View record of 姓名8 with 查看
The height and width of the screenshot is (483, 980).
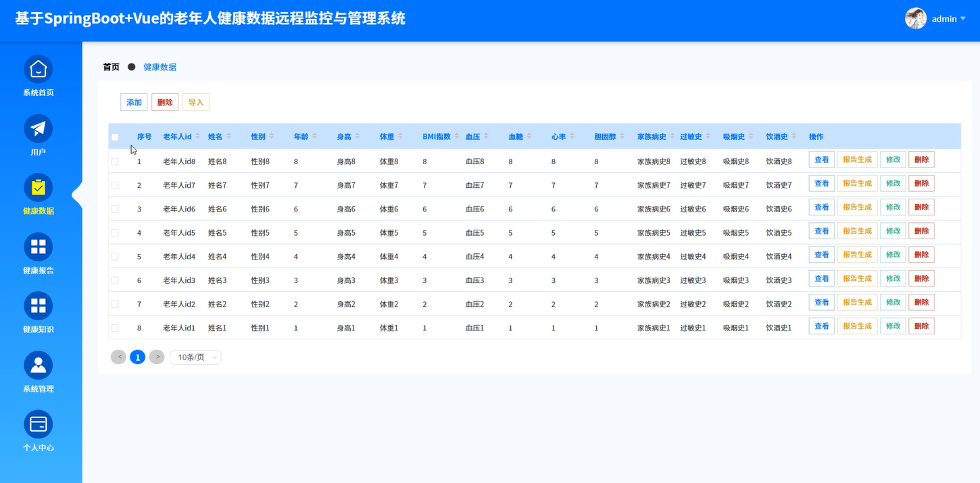pyautogui.click(x=822, y=159)
